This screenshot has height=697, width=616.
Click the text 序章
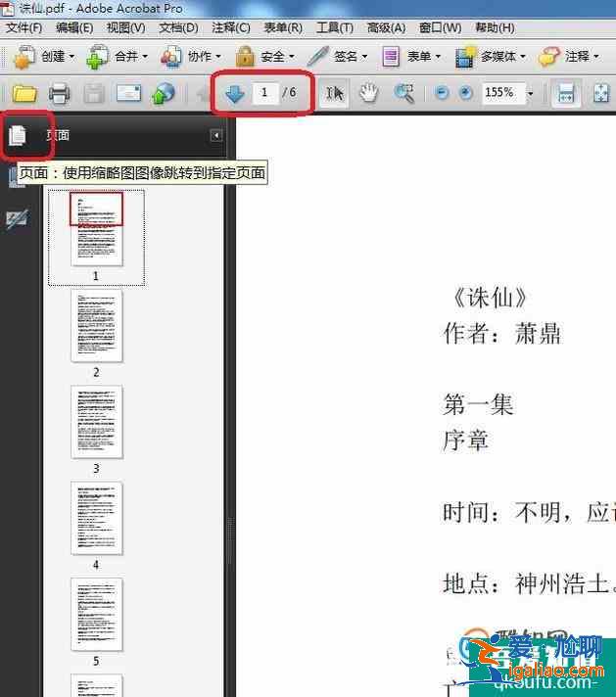tap(465, 441)
